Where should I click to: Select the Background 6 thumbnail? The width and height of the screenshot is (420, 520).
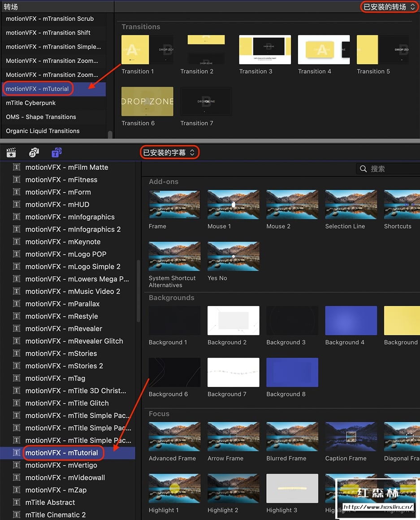[174, 372]
